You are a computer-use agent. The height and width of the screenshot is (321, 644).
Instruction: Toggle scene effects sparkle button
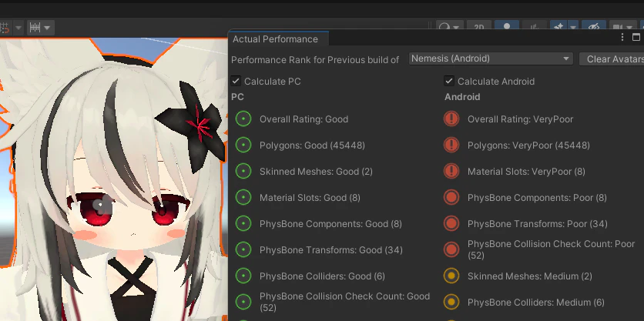558,25
